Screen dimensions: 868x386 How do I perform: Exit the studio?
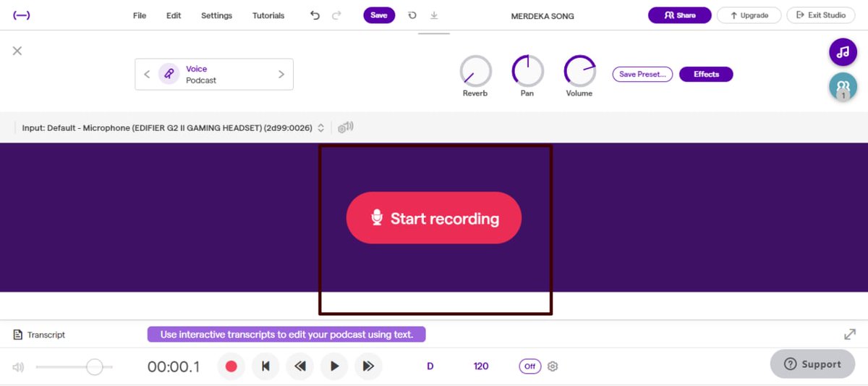point(820,15)
